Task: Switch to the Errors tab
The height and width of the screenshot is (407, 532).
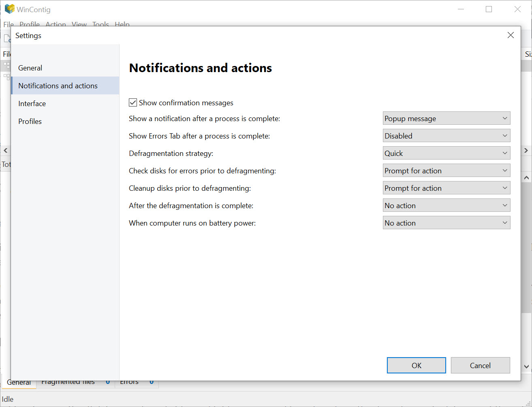Action: 129,381
